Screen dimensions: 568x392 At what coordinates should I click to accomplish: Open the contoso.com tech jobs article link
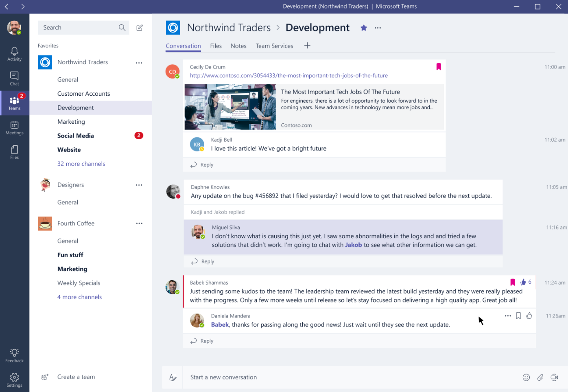288,76
